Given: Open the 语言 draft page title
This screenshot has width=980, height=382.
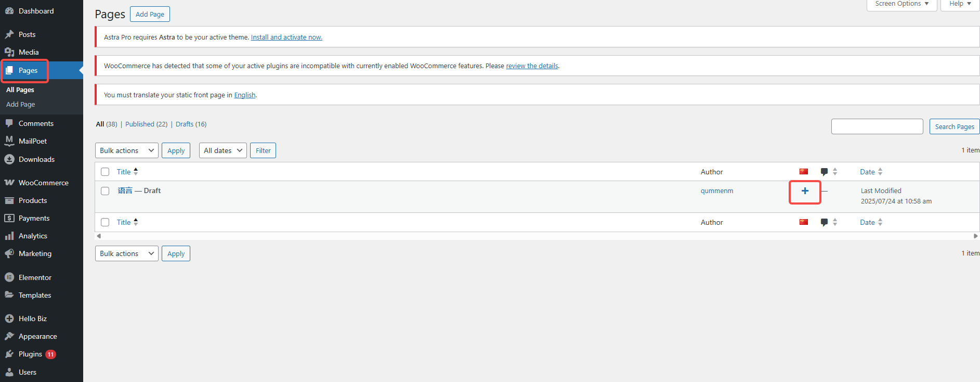Looking at the screenshot, I should pyautogui.click(x=125, y=190).
